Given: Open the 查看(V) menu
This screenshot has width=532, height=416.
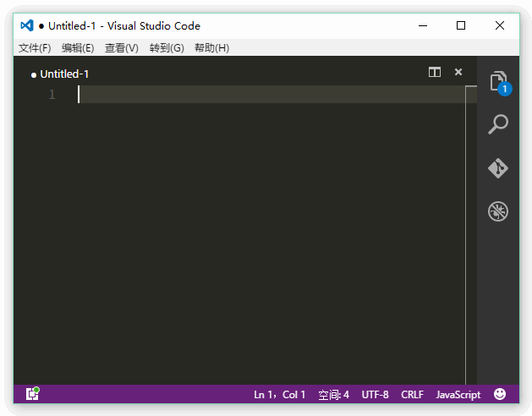Looking at the screenshot, I should point(122,48).
